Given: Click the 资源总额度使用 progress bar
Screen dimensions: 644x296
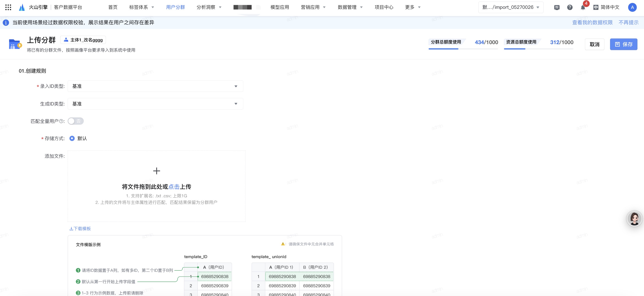Looking at the screenshot, I should [539, 49].
